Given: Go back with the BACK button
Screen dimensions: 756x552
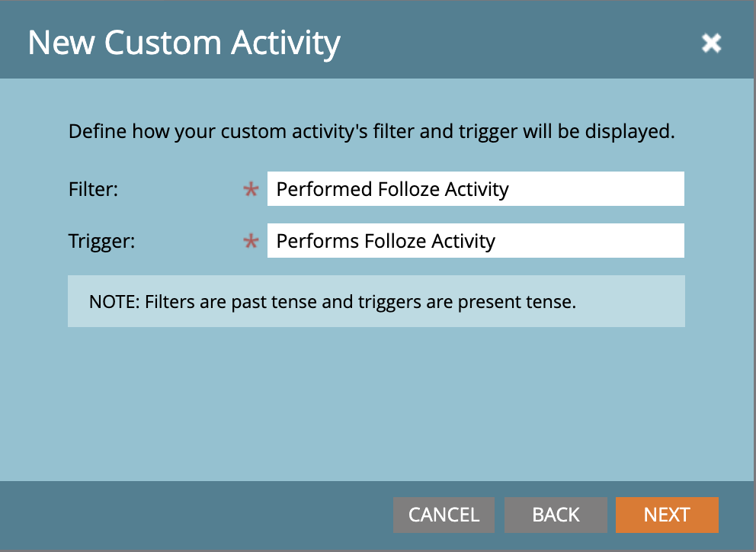Looking at the screenshot, I should [556, 515].
